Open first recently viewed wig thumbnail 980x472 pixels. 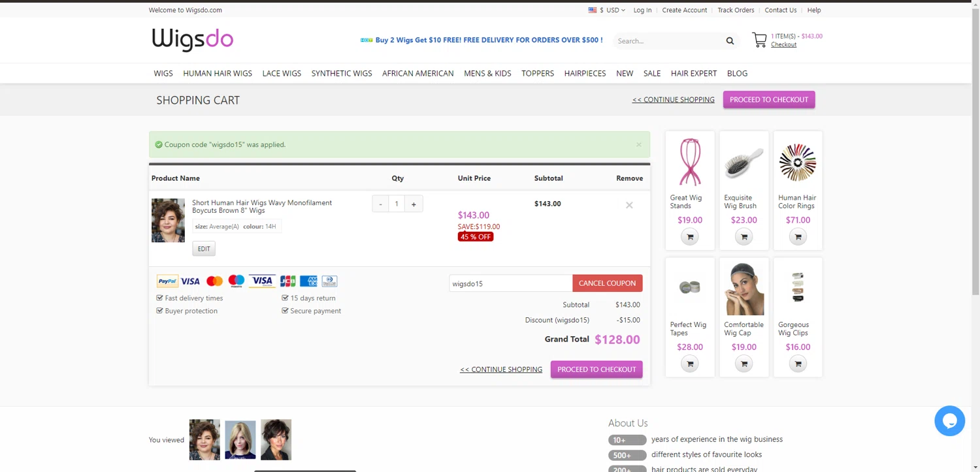[204, 439]
